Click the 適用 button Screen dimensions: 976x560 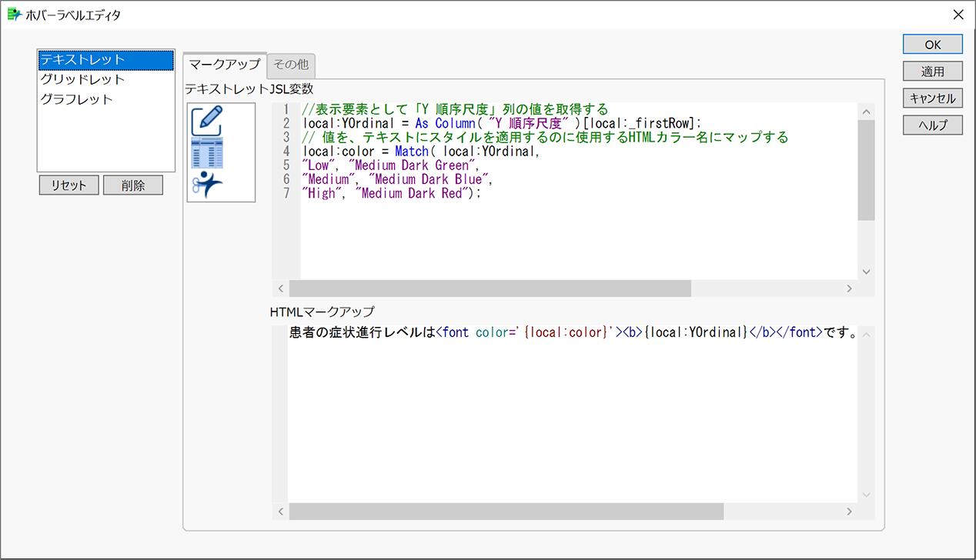tap(932, 71)
